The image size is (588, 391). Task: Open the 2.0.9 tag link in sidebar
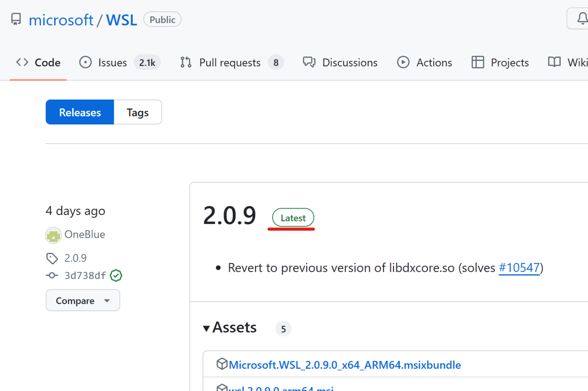(x=76, y=258)
